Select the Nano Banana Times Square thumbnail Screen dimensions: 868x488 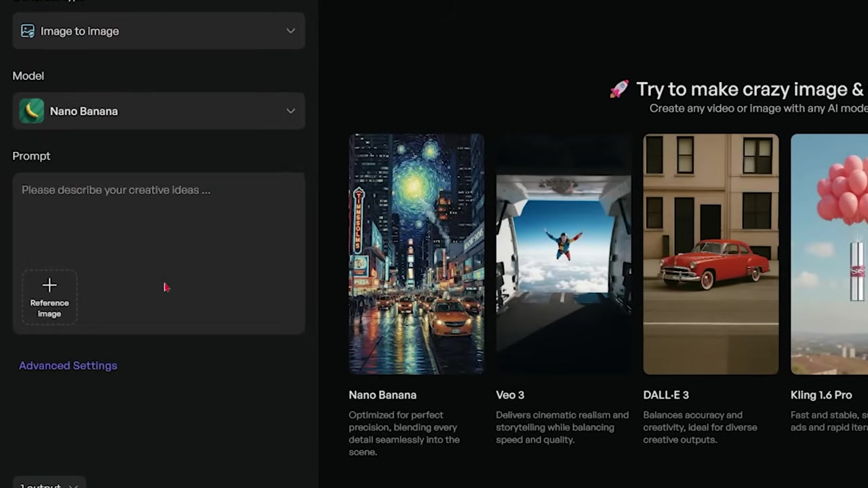(x=416, y=254)
